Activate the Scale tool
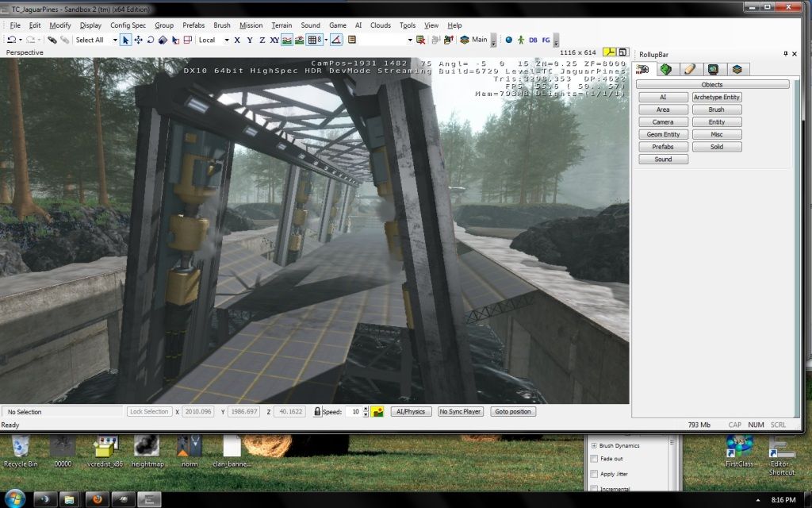 coord(163,40)
